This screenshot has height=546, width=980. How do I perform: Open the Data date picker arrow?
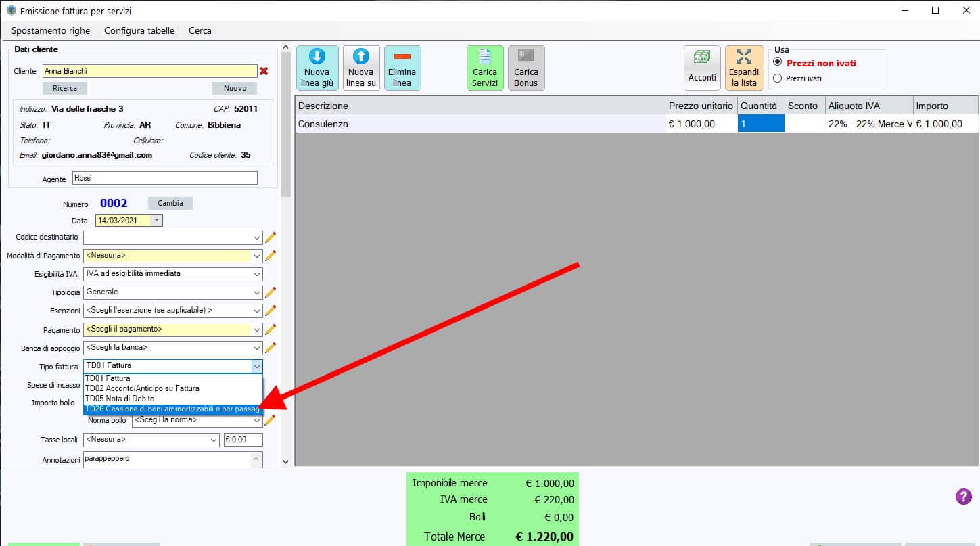157,221
